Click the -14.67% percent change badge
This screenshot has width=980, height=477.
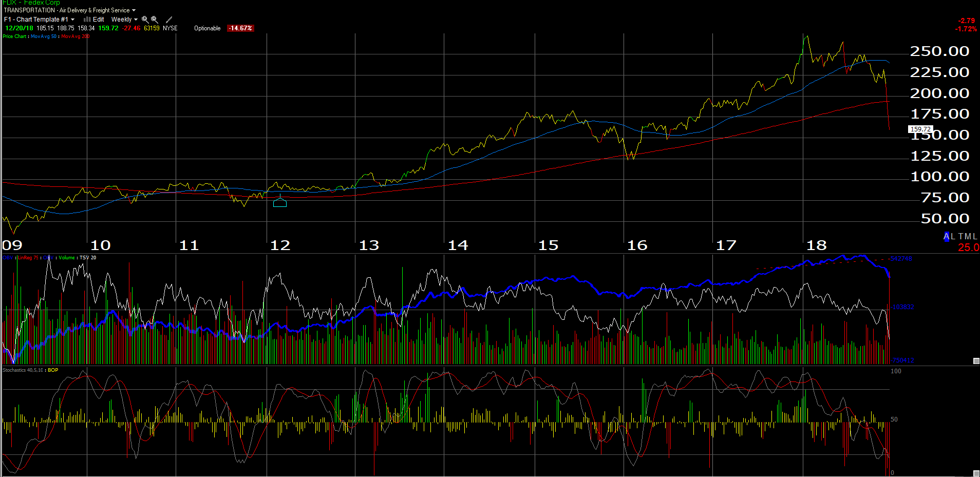(240, 28)
